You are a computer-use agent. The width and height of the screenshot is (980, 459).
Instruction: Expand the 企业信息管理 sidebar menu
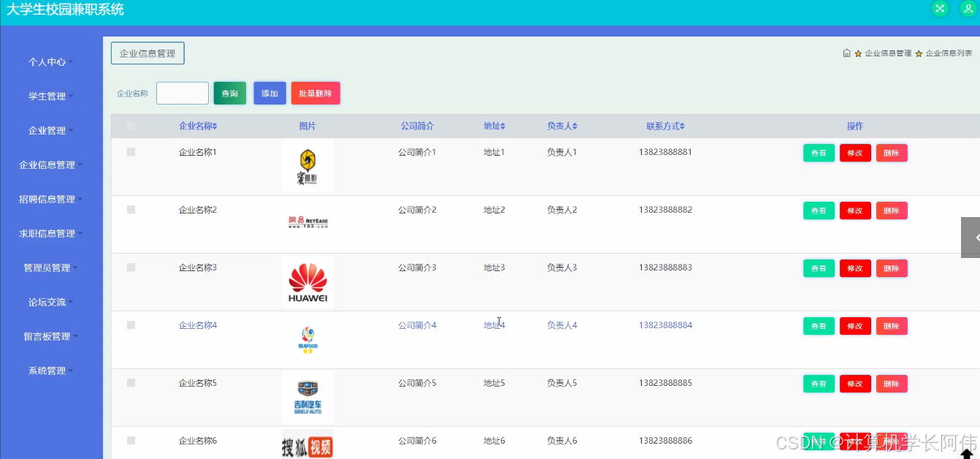coord(51,165)
